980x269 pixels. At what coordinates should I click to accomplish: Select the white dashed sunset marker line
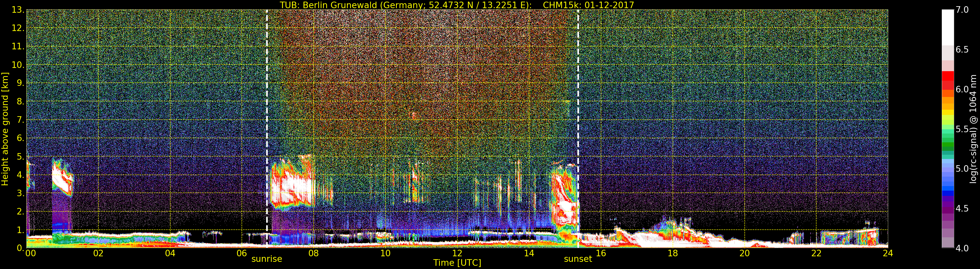coord(578,129)
